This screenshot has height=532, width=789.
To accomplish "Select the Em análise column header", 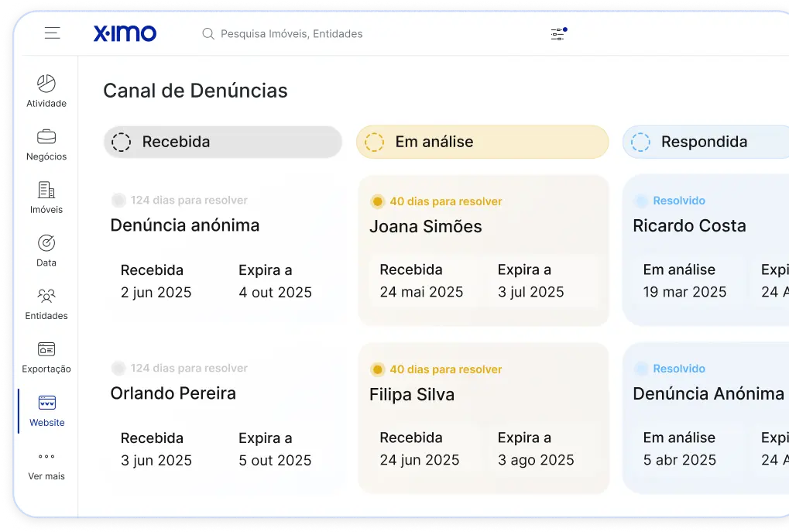I will (x=482, y=142).
